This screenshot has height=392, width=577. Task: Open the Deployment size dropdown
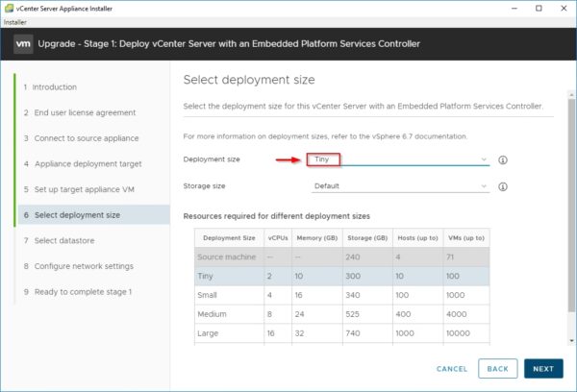pyautogui.click(x=400, y=159)
